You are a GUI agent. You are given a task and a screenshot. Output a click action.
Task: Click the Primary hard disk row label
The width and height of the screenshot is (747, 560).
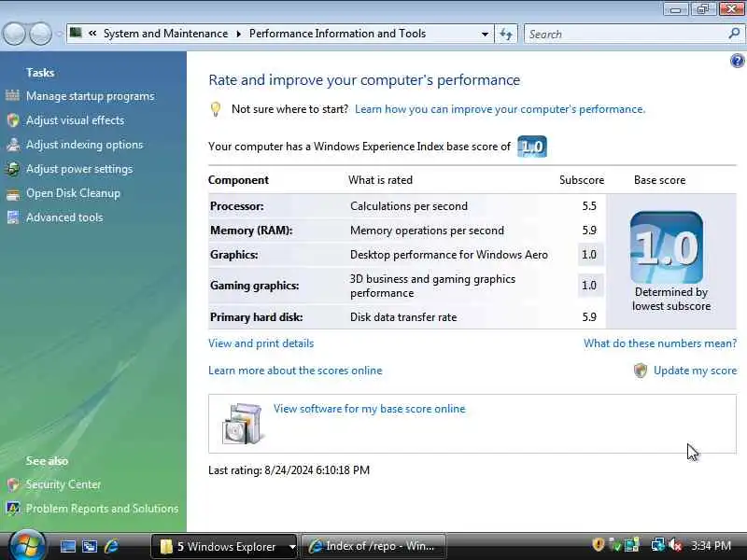pyautogui.click(x=256, y=317)
